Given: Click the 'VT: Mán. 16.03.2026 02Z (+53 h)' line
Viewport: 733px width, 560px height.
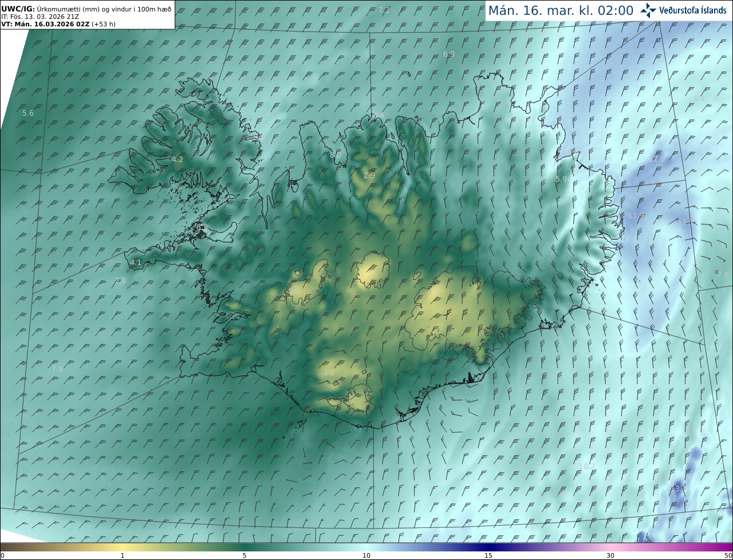Looking at the screenshot, I should (58, 24).
